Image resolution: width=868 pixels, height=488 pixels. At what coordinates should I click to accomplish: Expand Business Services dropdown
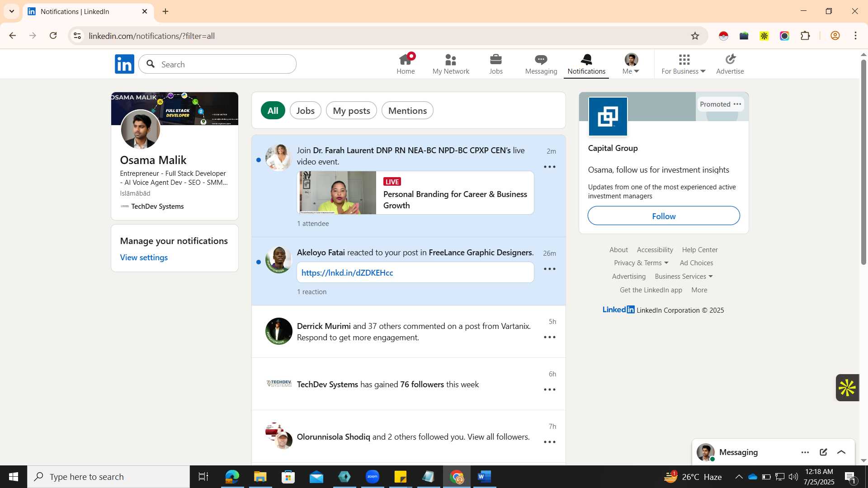click(684, 277)
